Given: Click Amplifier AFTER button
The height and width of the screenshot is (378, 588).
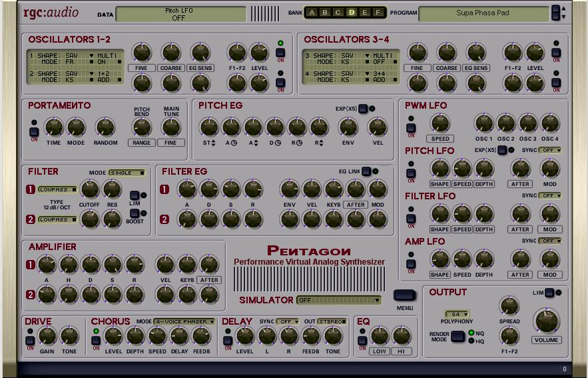Looking at the screenshot, I should 209,280.
